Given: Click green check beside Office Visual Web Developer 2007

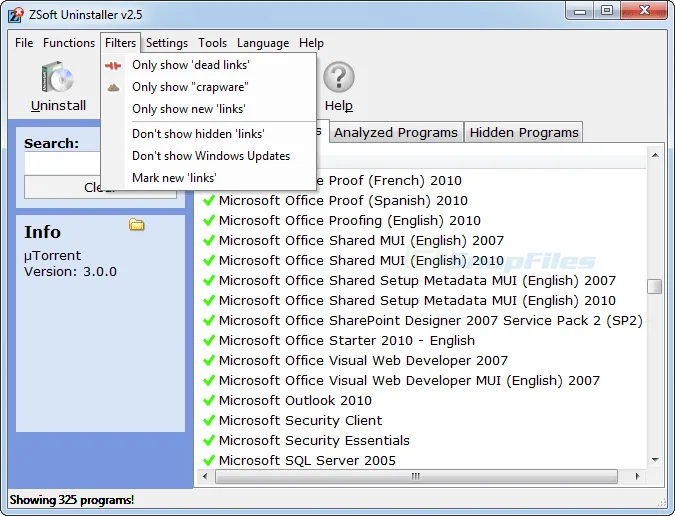Looking at the screenshot, I should click(x=209, y=360).
